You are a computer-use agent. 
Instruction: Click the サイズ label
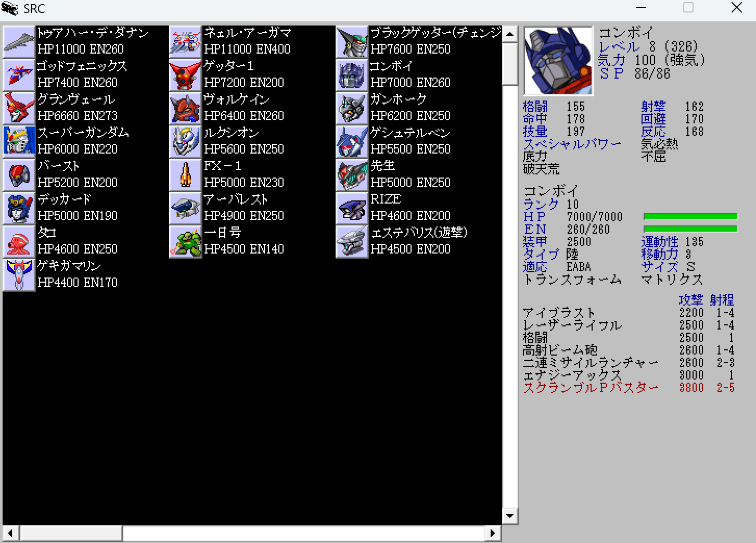[660, 267]
